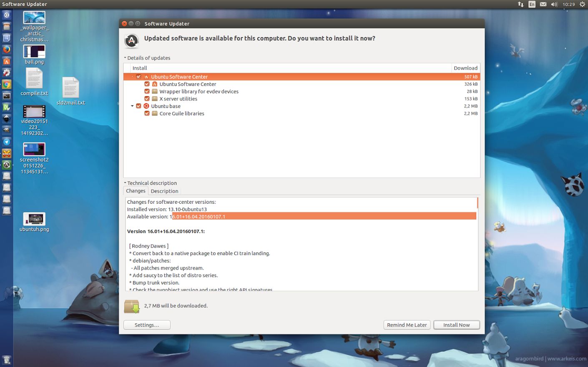Select the wallpaper_arctic_christmas desktop file
Image resolution: width=588 pixels, height=367 pixels.
[x=34, y=27]
